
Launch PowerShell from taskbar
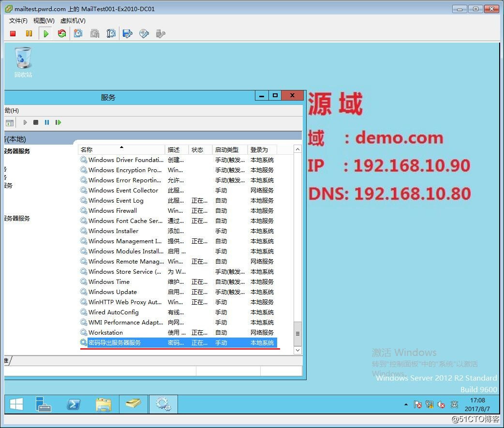74,404
